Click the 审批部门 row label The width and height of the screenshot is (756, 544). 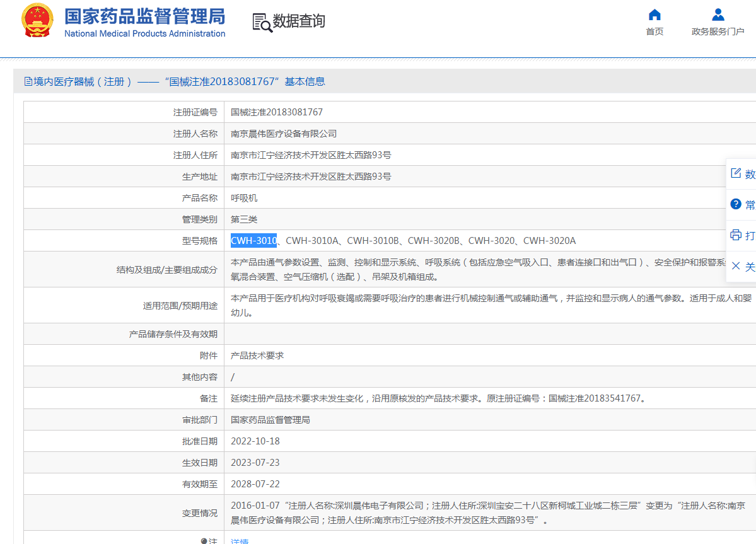coord(200,420)
